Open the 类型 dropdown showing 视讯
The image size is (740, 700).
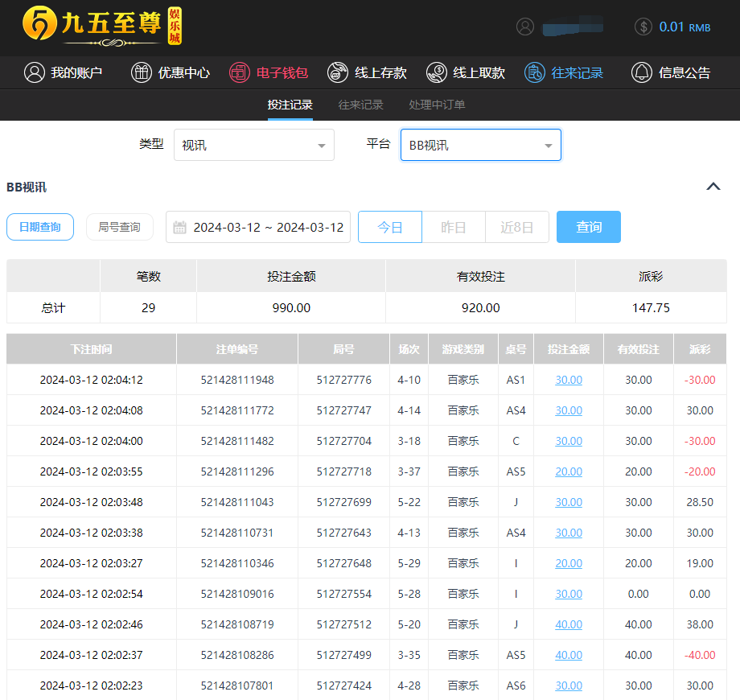click(256, 145)
